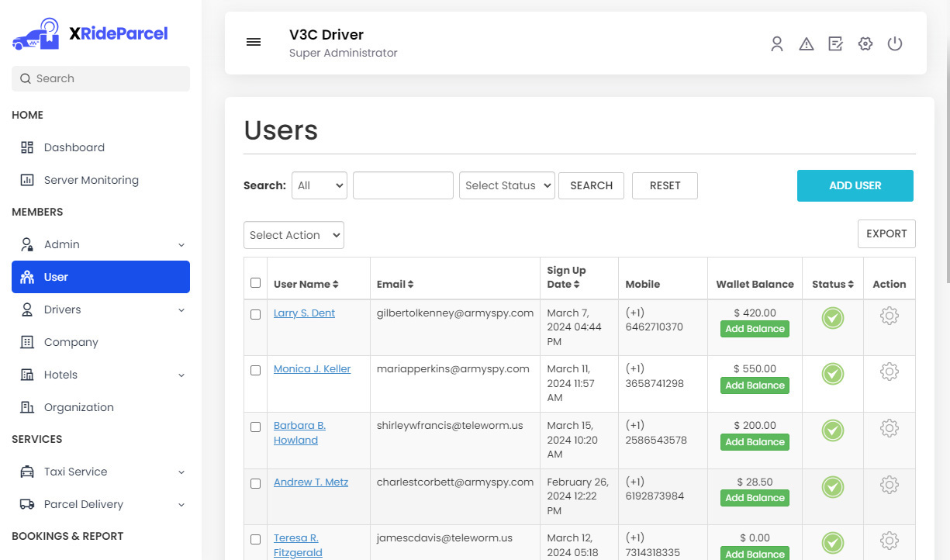The width and height of the screenshot is (950, 560).
Task: Click the warning triangle alert icon
Action: [x=807, y=44]
